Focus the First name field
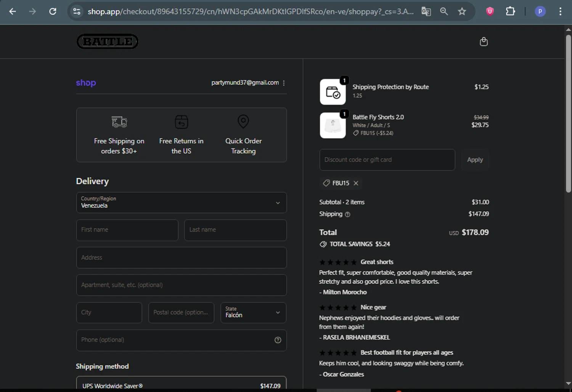This screenshot has height=392, width=572. [127, 230]
